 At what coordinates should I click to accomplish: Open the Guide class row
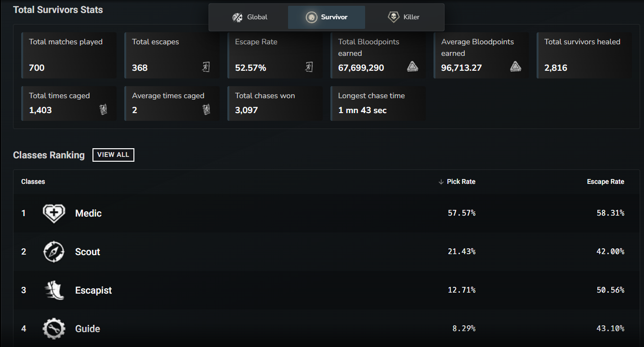click(x=327, y=329)
